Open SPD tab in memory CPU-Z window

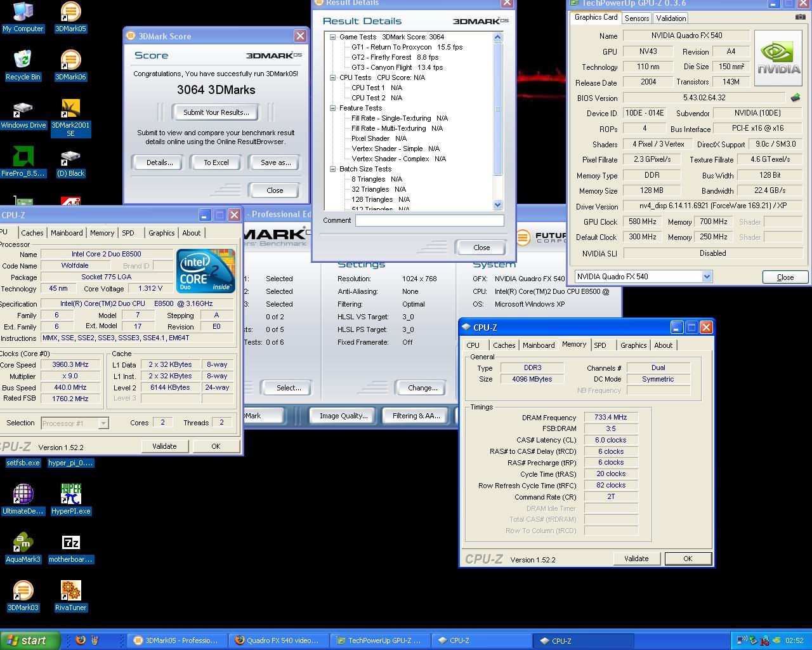(x=600, y=345)
